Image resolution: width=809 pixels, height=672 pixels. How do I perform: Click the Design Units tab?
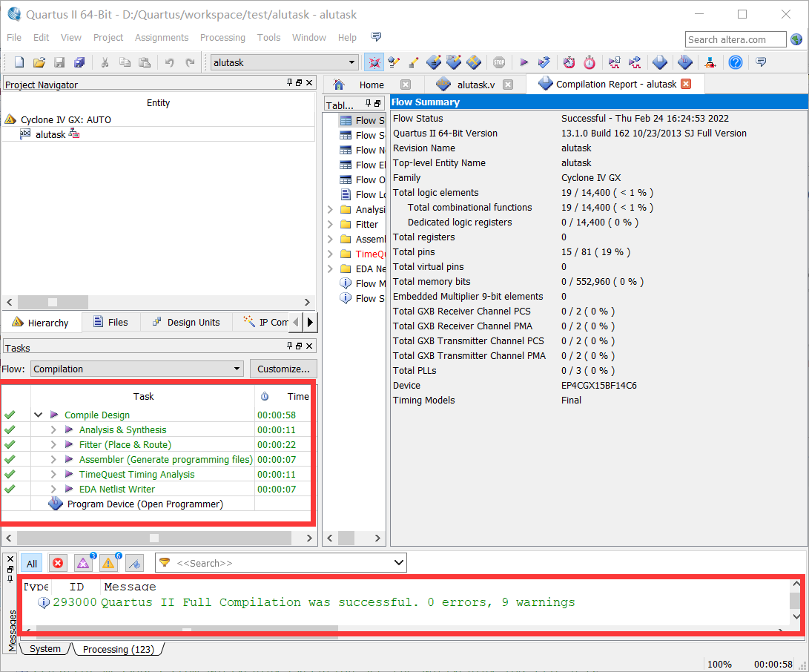[x=186, y=322]
